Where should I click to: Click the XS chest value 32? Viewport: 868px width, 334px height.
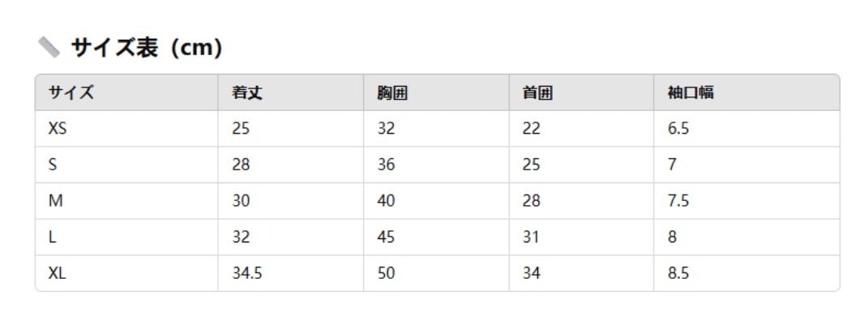386,129
